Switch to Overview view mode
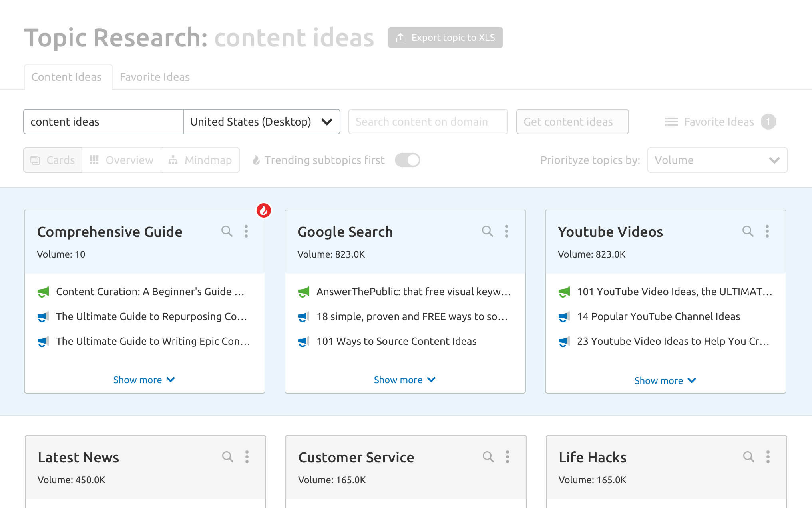Viewport: 812px width, 508px height. pos(121,160)
